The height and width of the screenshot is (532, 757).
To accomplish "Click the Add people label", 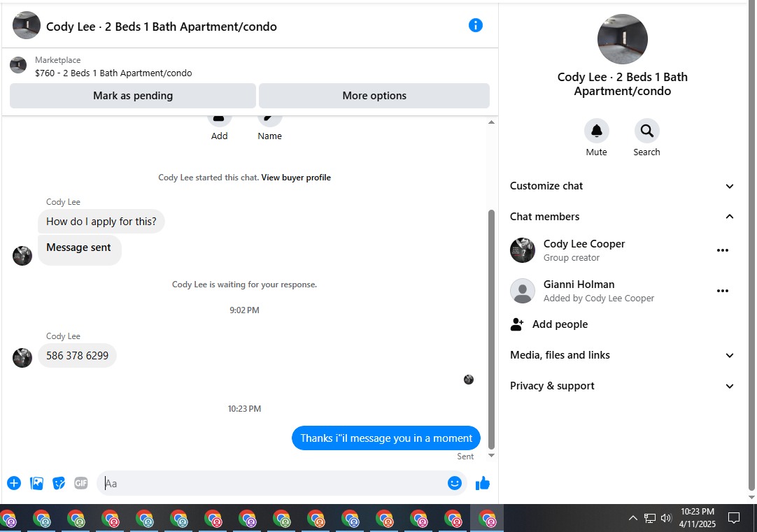I will [560, 324].
